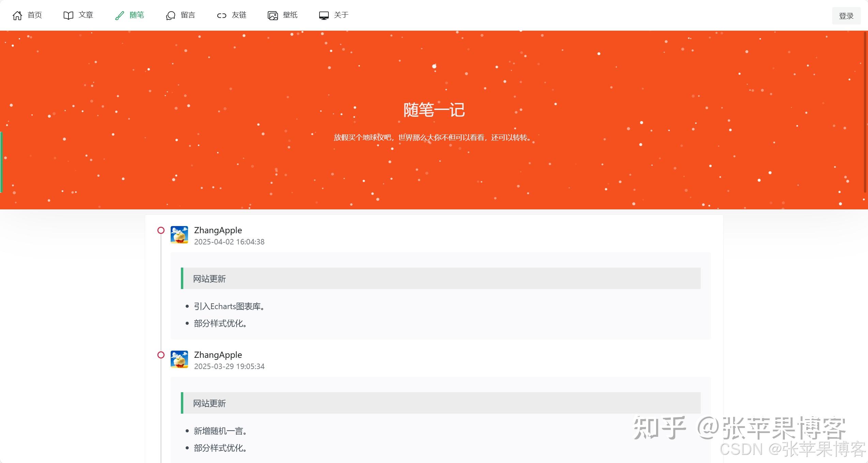
Task: Open the 关于 page from navigation
Action: tap(341, 15)
